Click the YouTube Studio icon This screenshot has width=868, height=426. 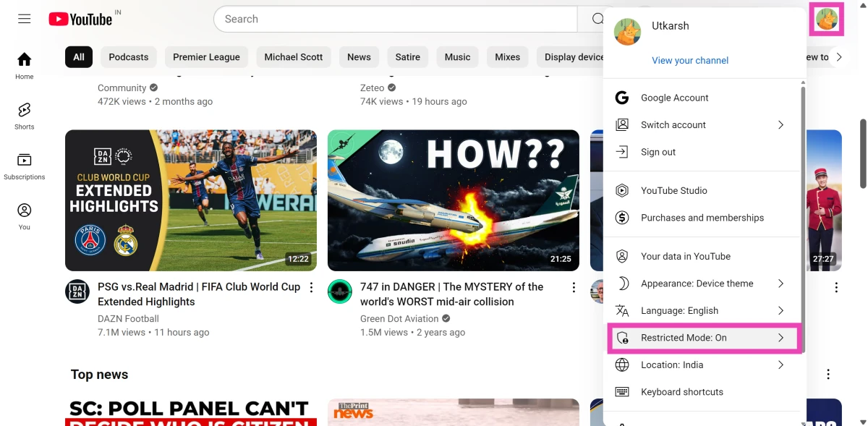(622, 190)
